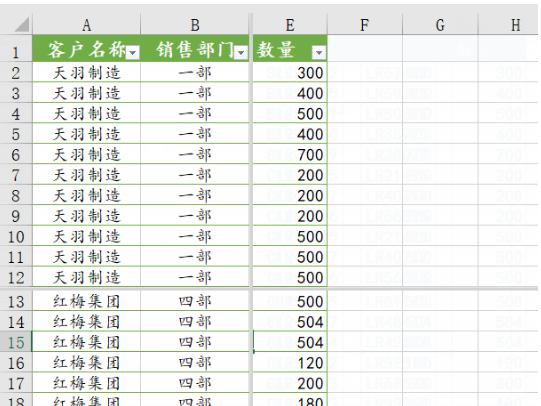Click the frozen pane divider below row 12
Viewport: 541px width, 406px height.
point(269,288)
